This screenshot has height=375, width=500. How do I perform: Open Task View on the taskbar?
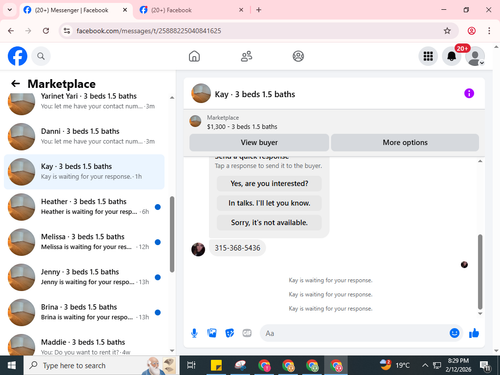[x=191, y=365]
